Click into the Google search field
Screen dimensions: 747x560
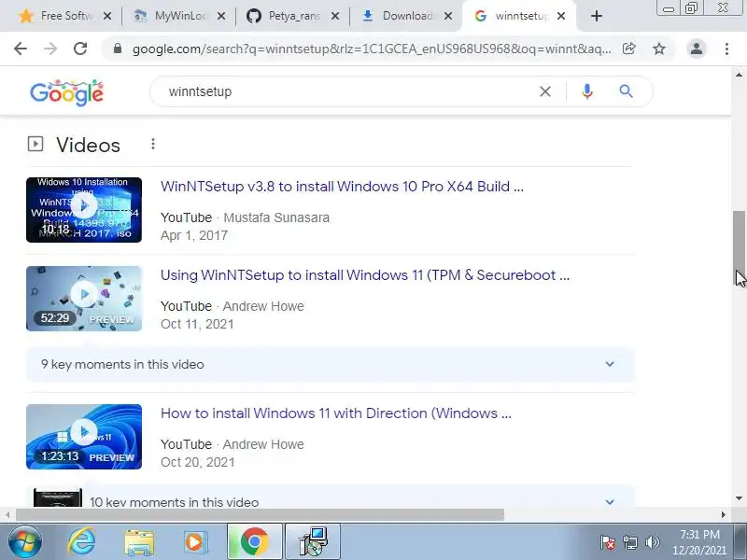tap(350, 91)
